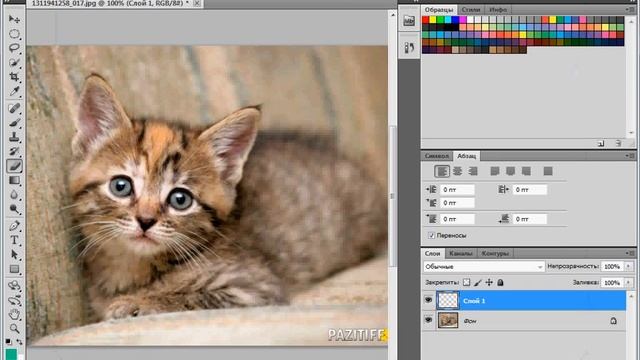
Task: Select the Rectangle shape tool
Action: 14,269
